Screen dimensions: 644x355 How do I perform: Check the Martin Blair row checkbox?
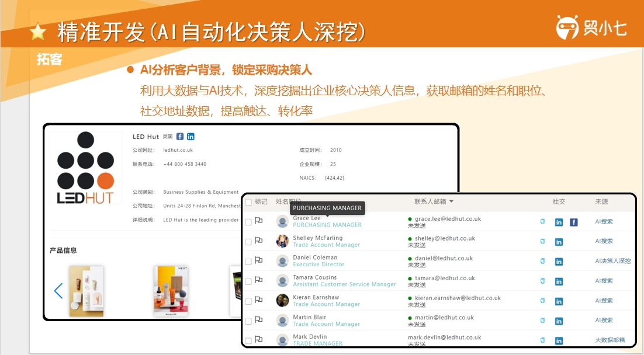[248, 321]
